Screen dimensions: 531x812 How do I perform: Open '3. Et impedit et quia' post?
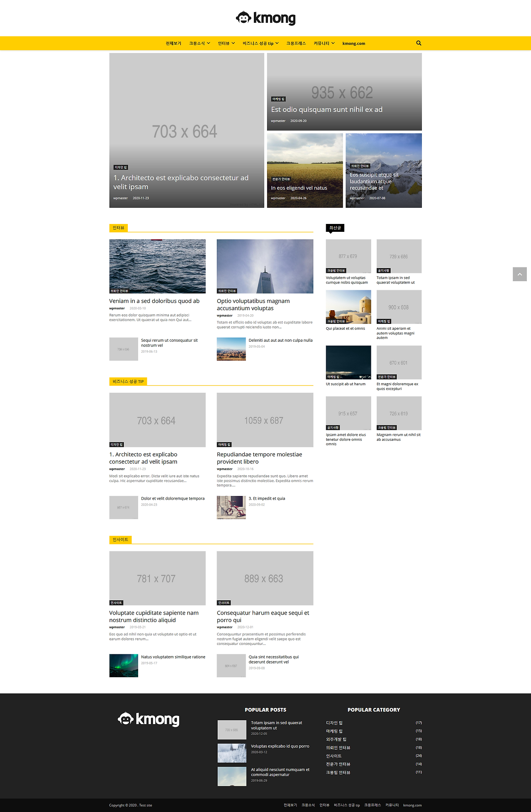(x=267, y=498)
